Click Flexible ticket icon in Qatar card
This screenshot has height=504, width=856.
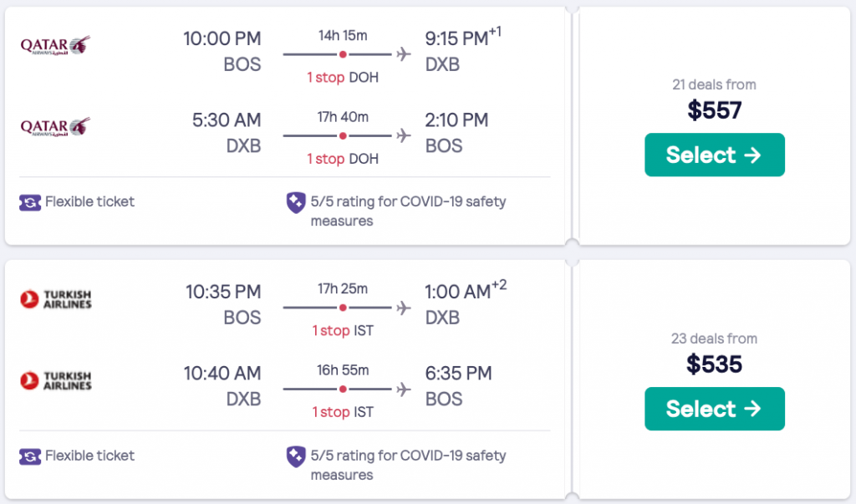(x=30, y=202)
